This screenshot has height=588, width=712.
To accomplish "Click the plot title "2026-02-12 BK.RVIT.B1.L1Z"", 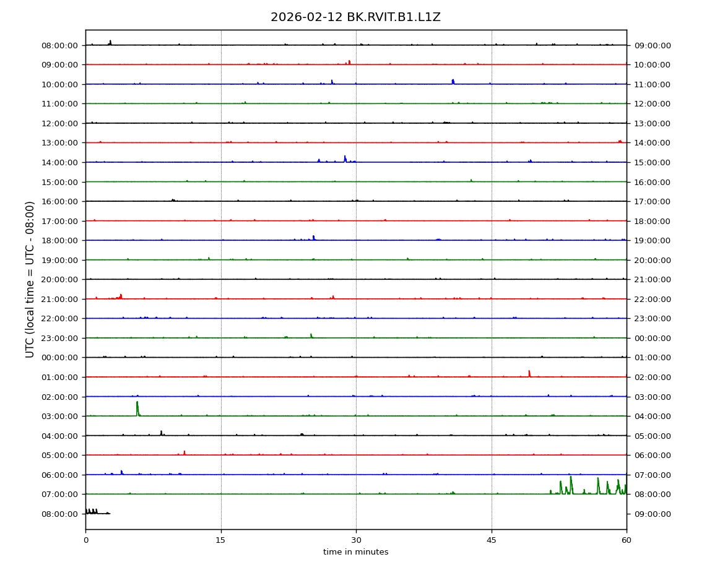I will coord(355,17).
